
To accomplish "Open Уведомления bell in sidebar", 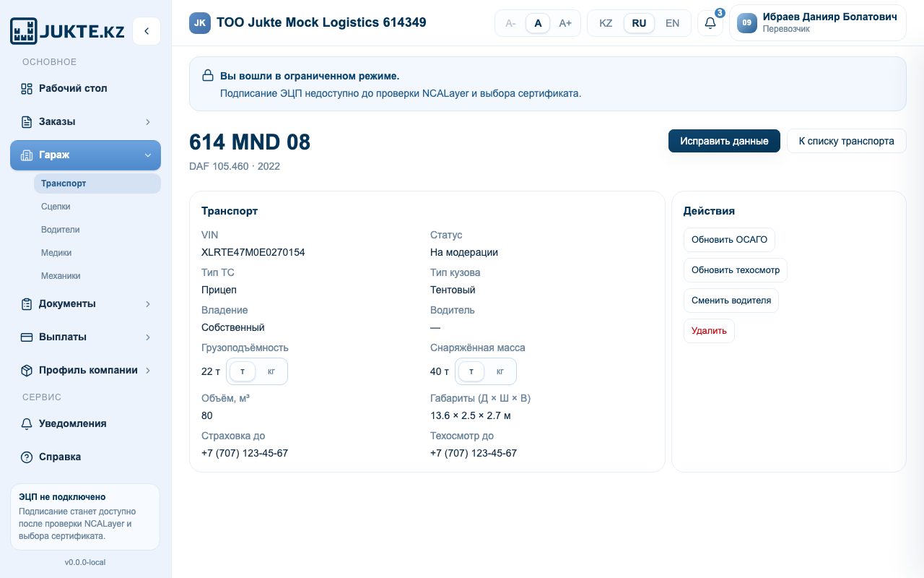I will [x=27, y=423].
